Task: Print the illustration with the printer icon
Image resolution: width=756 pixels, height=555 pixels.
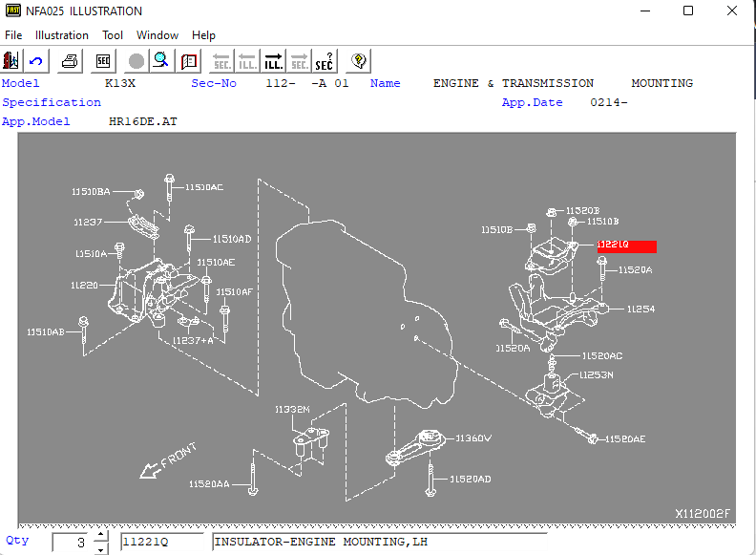Action: point(70,61)
